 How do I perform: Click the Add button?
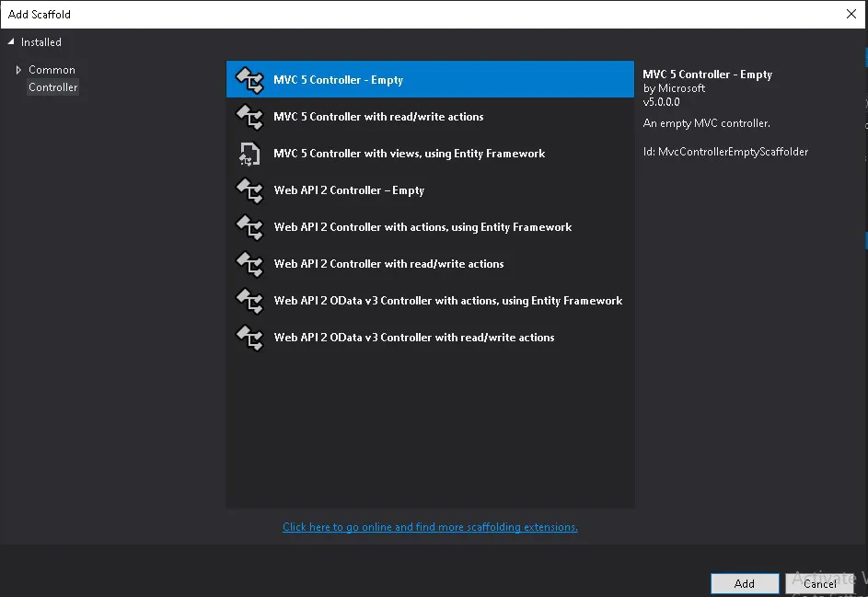click(744, 583)
